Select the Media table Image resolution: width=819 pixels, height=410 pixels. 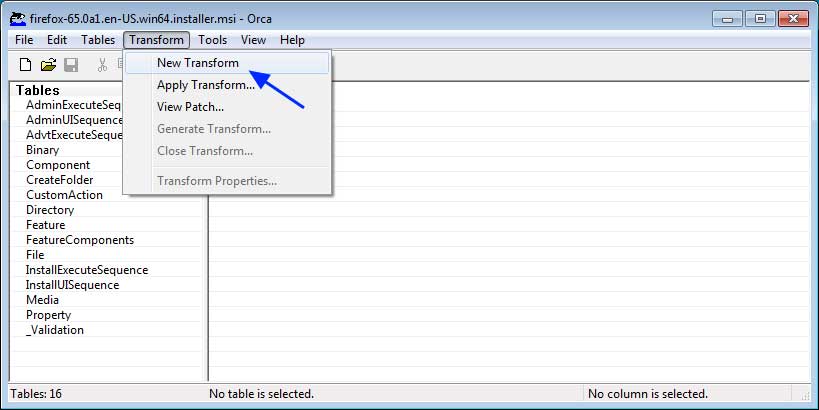(42, 300)
